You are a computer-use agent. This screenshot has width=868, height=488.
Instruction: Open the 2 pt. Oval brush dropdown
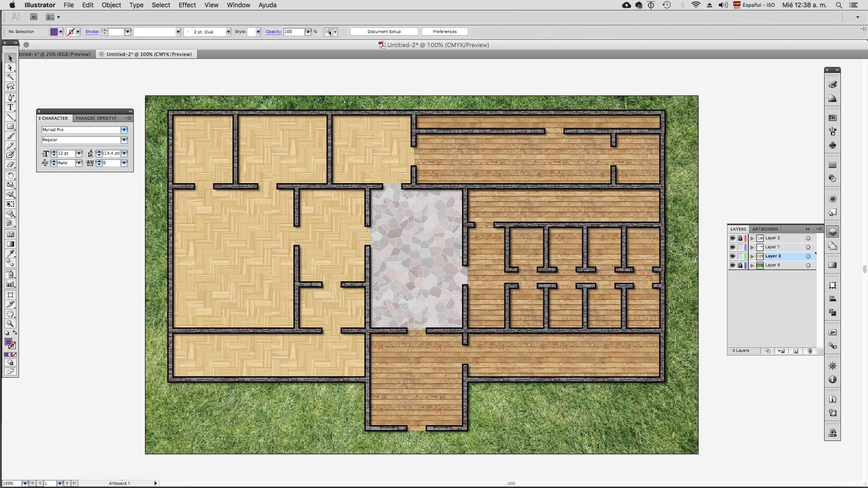(x=228, y=32)
